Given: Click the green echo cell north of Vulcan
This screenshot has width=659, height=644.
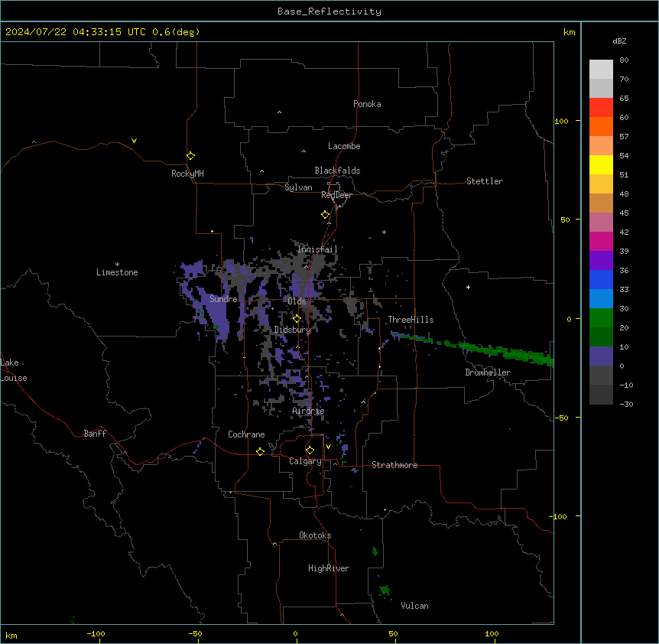Looking at the screenshot, I should pos(384,590).
